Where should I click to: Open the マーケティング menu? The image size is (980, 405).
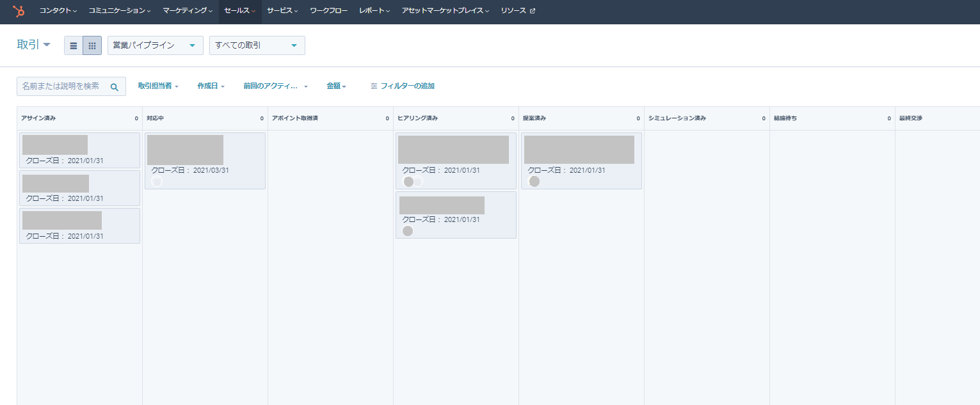(188, 11)
